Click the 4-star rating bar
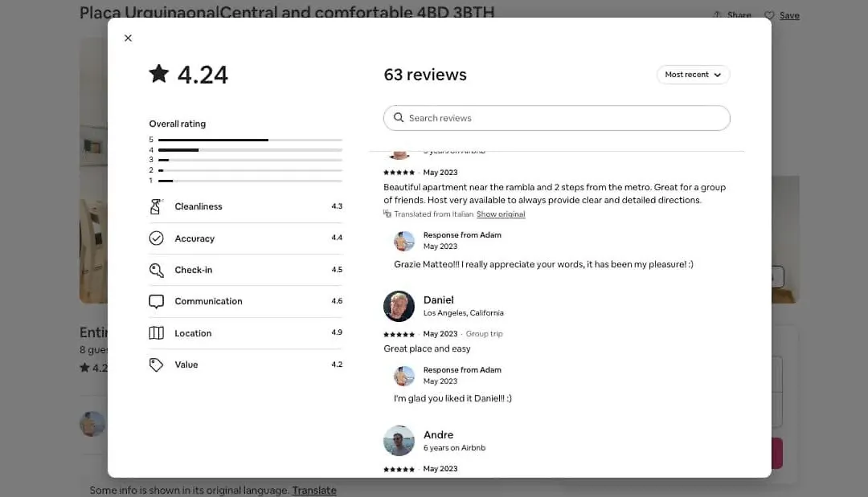This screenshot has height=497, width=868. pos(250,150)
